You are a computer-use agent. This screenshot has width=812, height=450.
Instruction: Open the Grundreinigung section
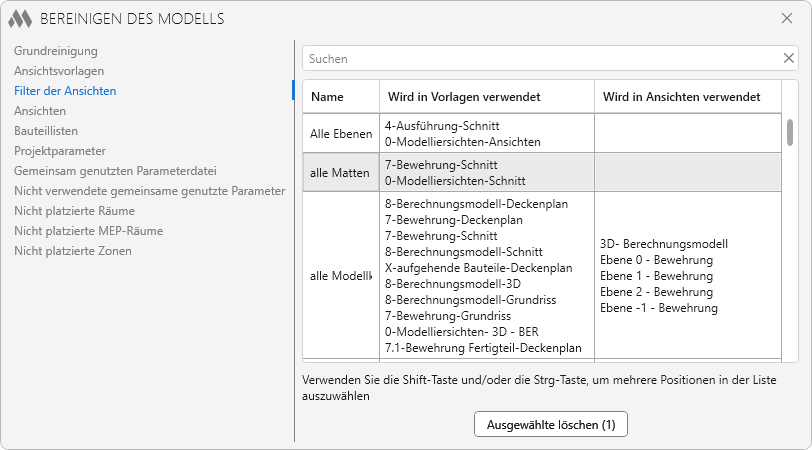tap(55, 51)
